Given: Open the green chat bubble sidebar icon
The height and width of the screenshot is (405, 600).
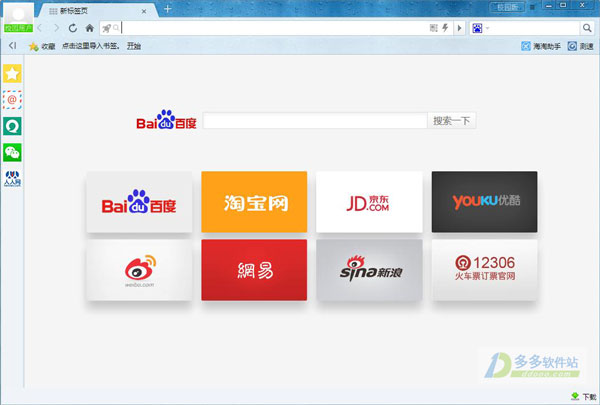Looking at the screenshot, I should (x=12, y=126).
